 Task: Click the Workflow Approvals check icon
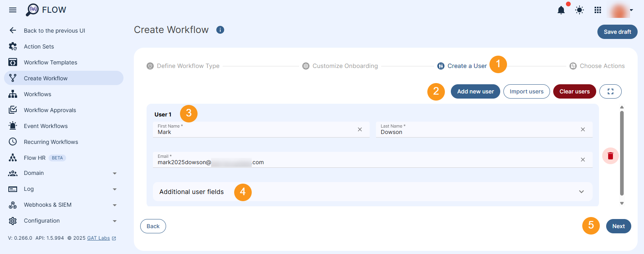13,110
